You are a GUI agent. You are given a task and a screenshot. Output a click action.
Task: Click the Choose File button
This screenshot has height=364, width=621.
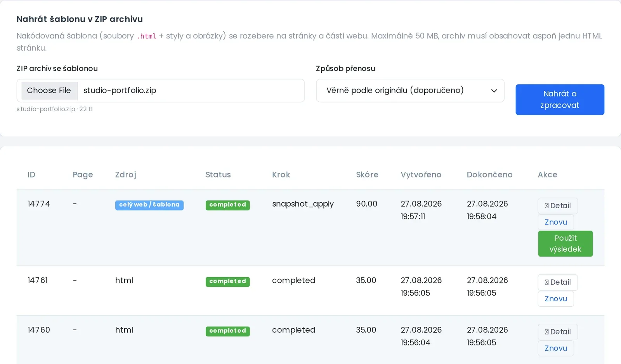coord(49,90)
